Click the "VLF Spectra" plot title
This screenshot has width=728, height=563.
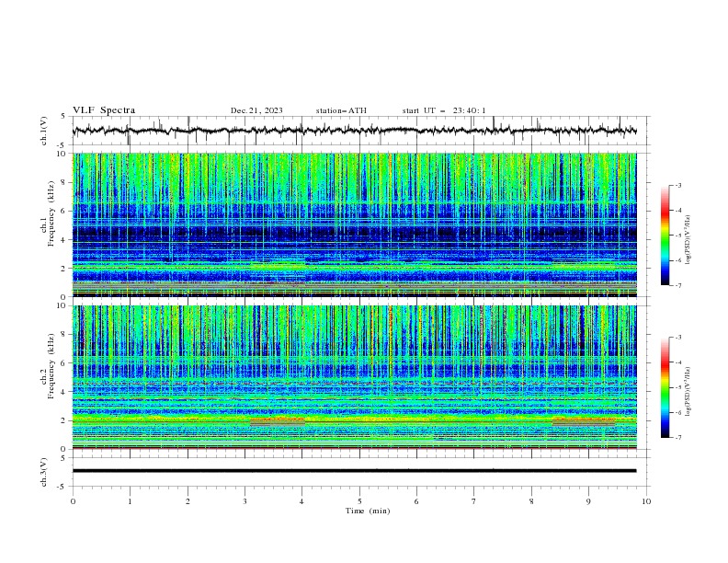pyautogui.click(x=104, y=110)
